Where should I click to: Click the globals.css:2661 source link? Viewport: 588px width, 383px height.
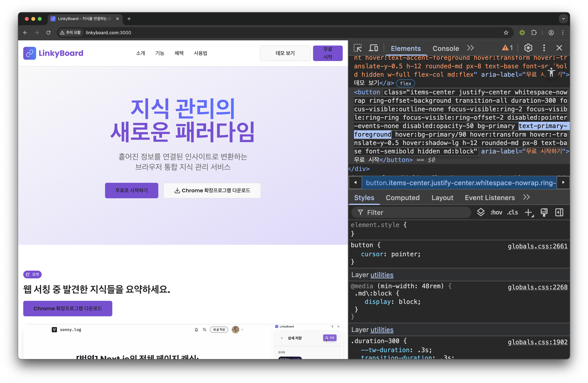[x=537, y=246]
